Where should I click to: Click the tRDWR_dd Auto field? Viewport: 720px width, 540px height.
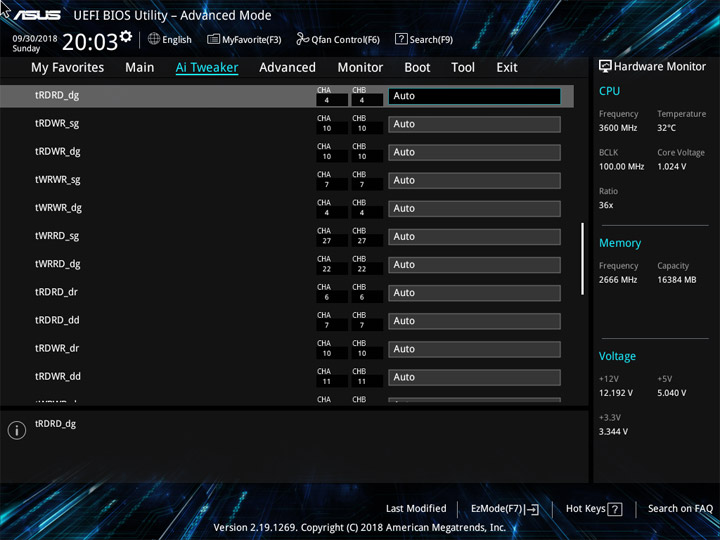(474, 377)
